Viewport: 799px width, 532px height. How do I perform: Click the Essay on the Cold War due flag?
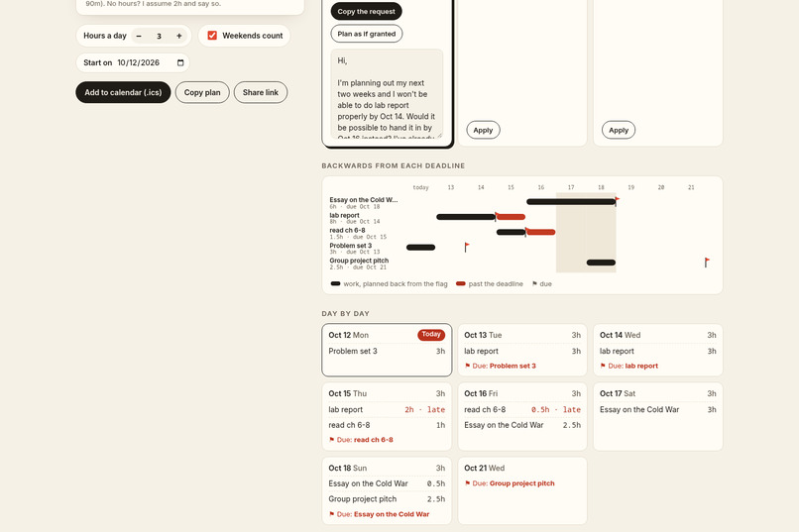click(617, 200)
